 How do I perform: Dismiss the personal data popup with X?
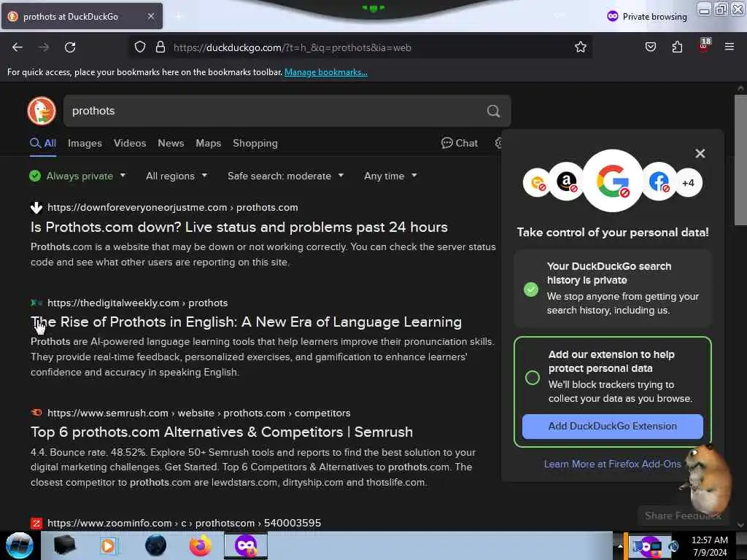[700, 153]
